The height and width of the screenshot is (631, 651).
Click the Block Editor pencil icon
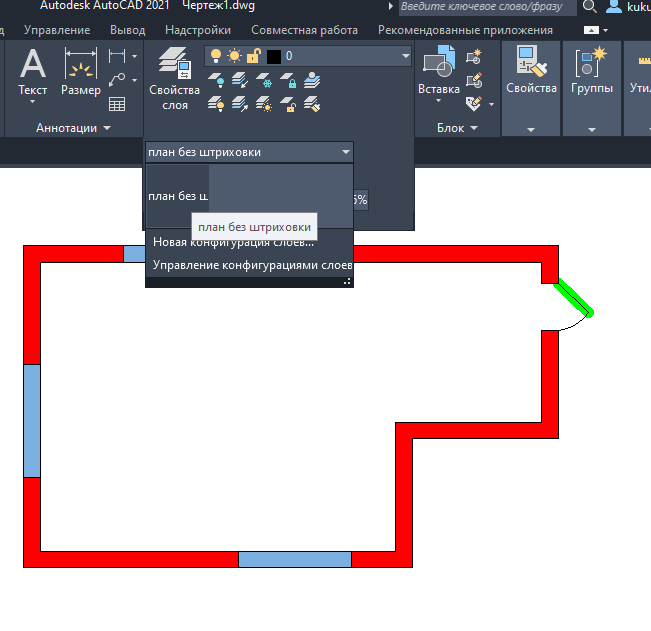[474, 80]
